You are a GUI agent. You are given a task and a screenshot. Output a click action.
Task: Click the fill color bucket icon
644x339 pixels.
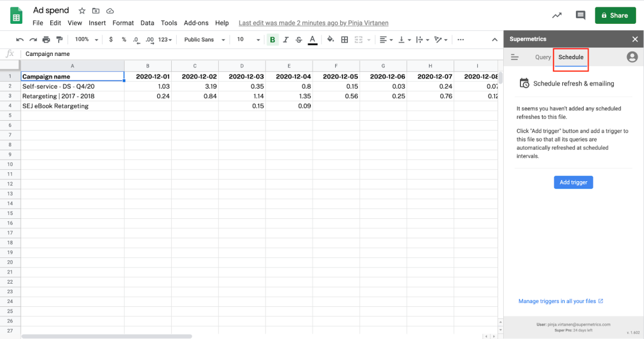click(x=331, y=40)
